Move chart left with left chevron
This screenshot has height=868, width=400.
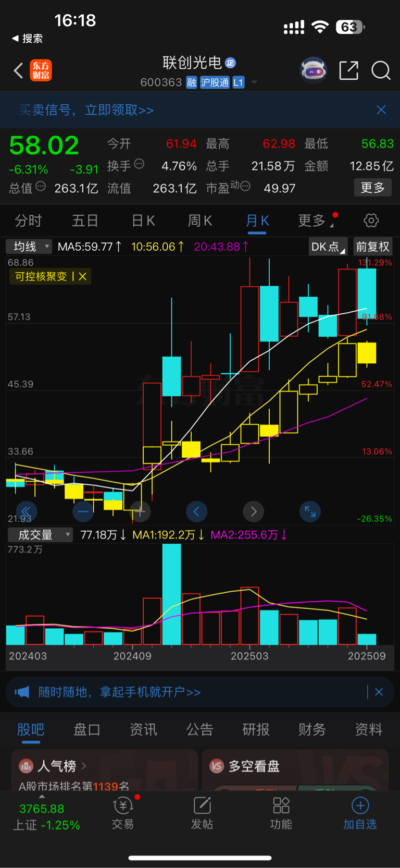click(196, 511)
